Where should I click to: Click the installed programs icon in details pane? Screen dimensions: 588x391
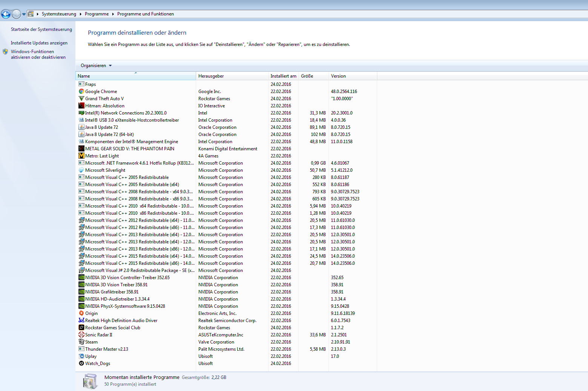90,381
